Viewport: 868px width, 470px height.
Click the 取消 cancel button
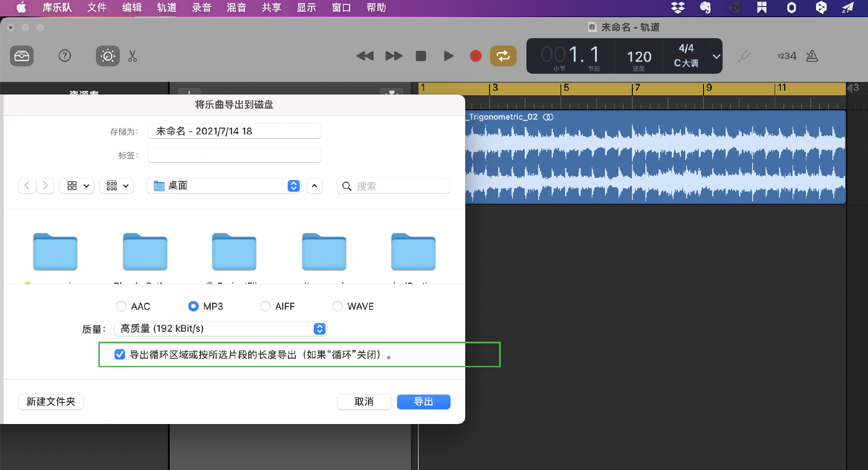tap(364, 401)
